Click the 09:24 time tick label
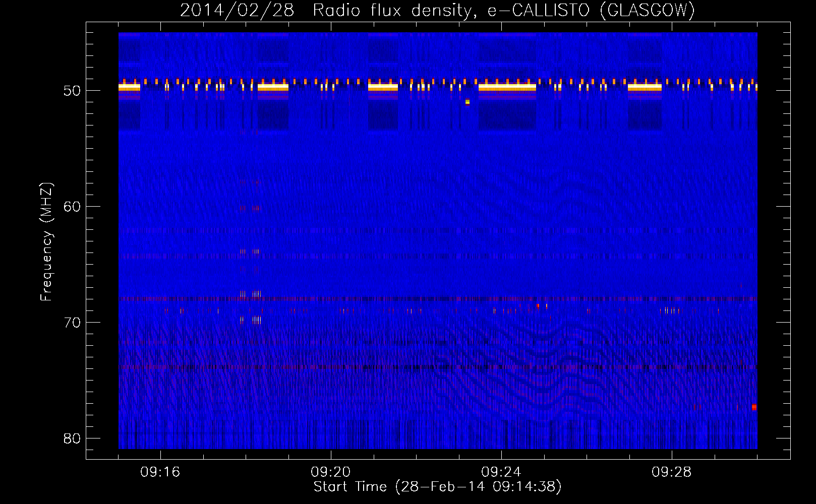816x504 pixels. [501, 472]
